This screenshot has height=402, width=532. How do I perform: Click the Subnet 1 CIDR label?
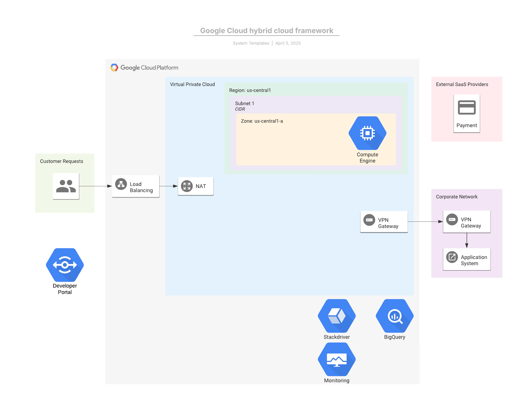(x=244, y=106)
